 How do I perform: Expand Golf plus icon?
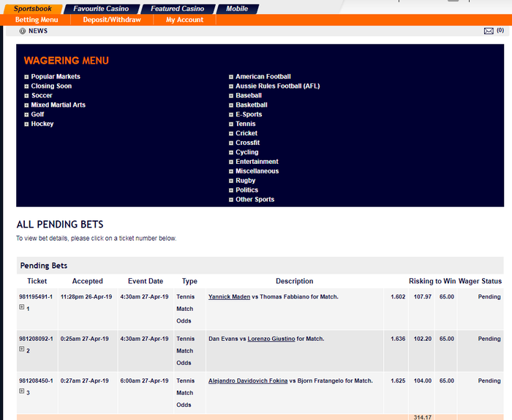click(x=26, y=115)
